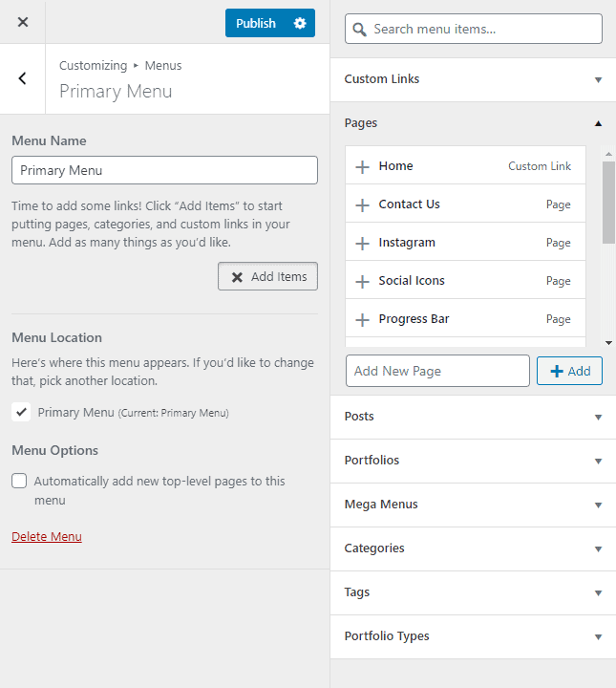Enable automatically adding new top-level pages
Image resolution: width=616 pixels, height=688 pixels.
(x=19, y=481)
